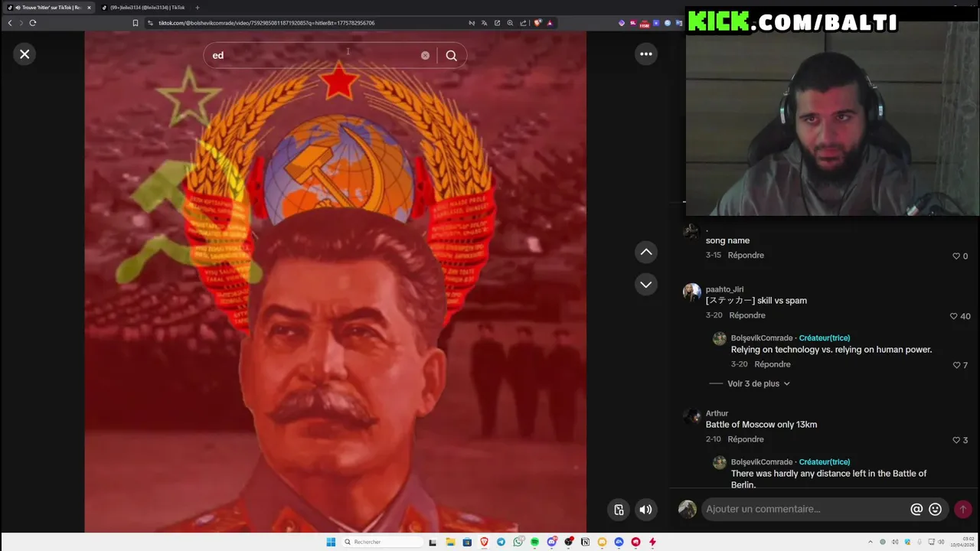Click 'Battle of Moscow only 13km' comment text

[x=761, y=425]
